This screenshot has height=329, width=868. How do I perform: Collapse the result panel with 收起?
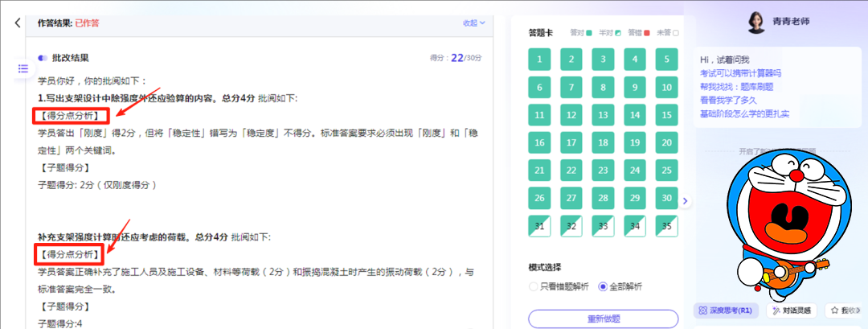473,23
